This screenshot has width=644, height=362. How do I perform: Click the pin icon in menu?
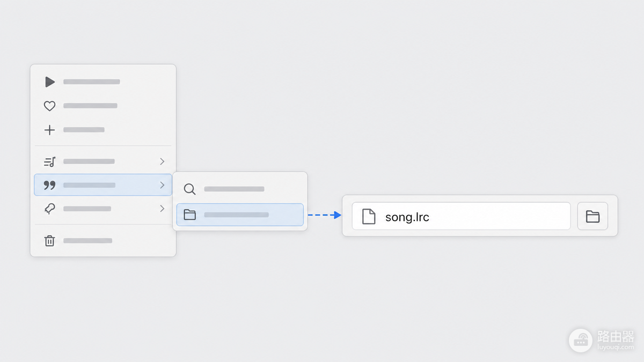[x=49, y=209]
